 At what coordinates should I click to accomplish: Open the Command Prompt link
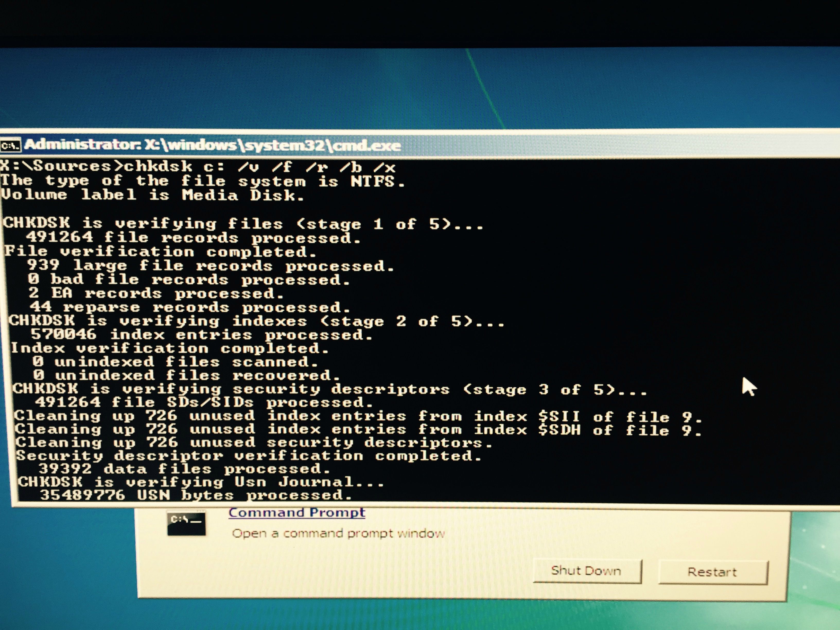tap(297, 513)
